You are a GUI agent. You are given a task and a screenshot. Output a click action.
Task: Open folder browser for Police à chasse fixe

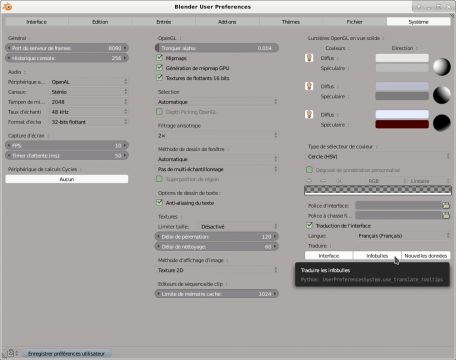[446, 215]
